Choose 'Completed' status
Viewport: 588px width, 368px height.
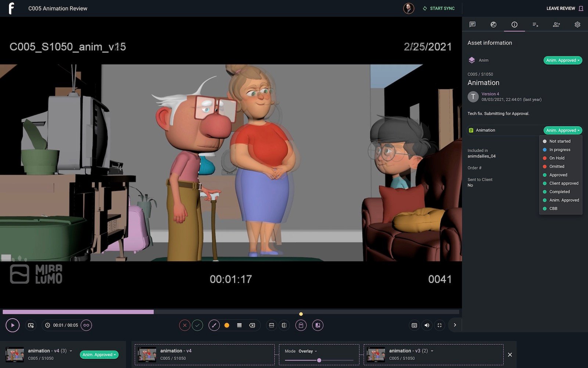tap(561, 192)
